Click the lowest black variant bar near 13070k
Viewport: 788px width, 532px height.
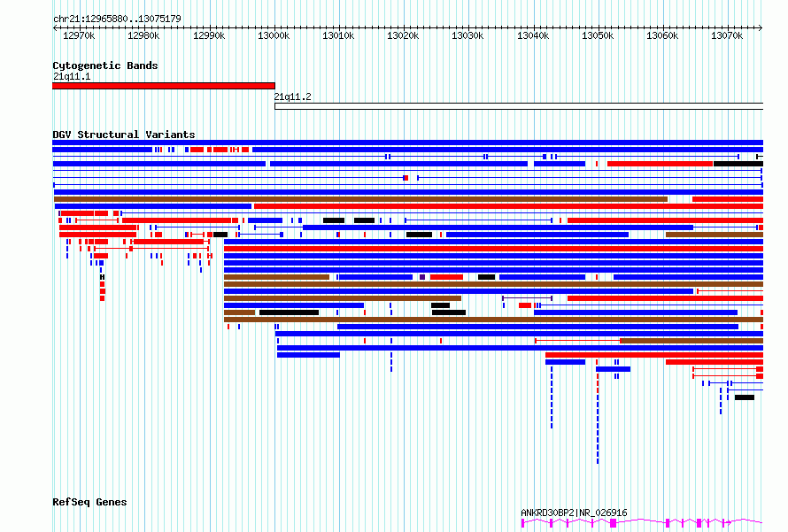[x=745, y=397]
